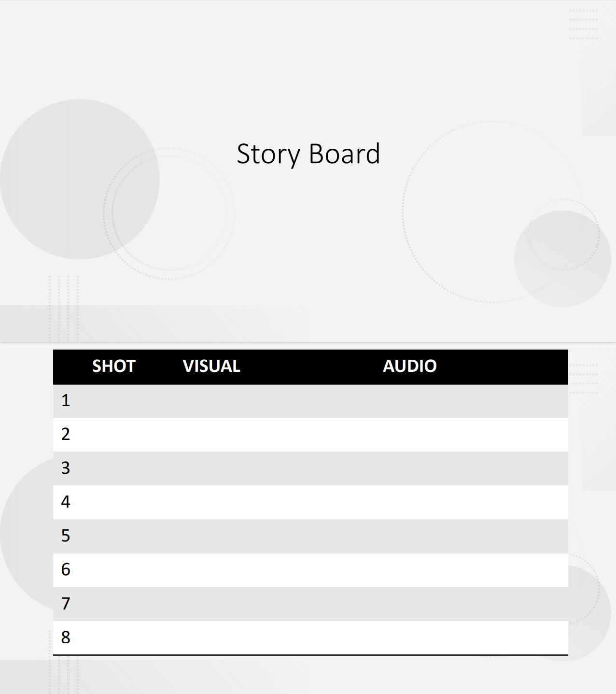The image size is (616, 694).
Task: Select the AUDIO cell for shot 2
Action: 409,435
